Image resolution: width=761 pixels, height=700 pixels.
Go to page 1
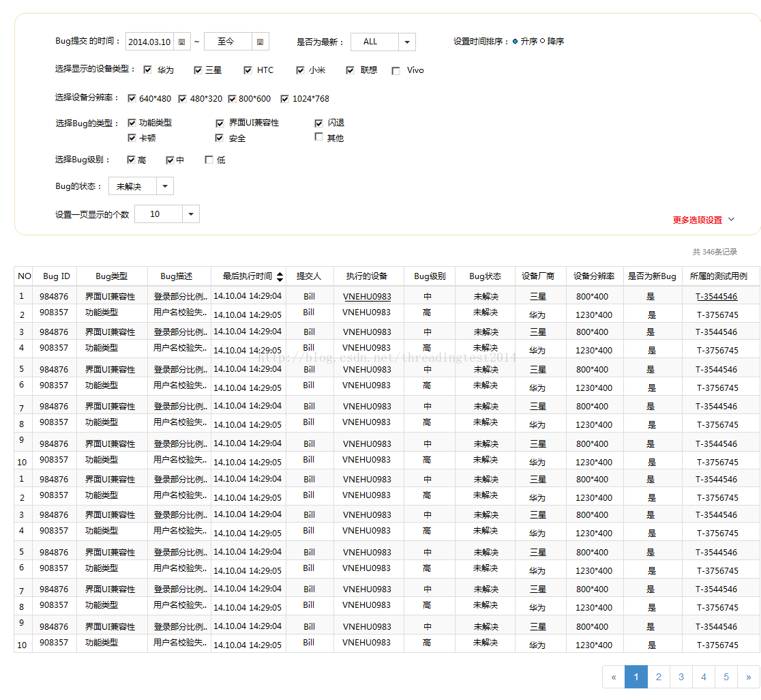[x=636, y=677]
